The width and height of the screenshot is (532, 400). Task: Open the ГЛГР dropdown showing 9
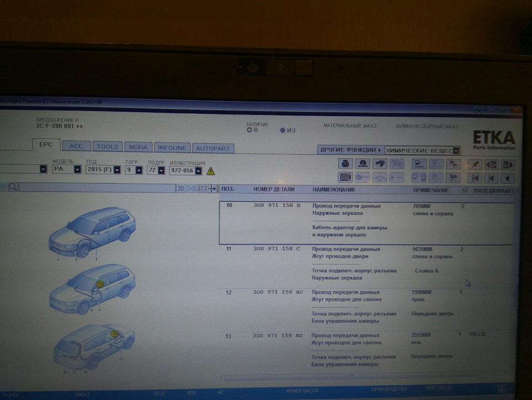(134, 170)
